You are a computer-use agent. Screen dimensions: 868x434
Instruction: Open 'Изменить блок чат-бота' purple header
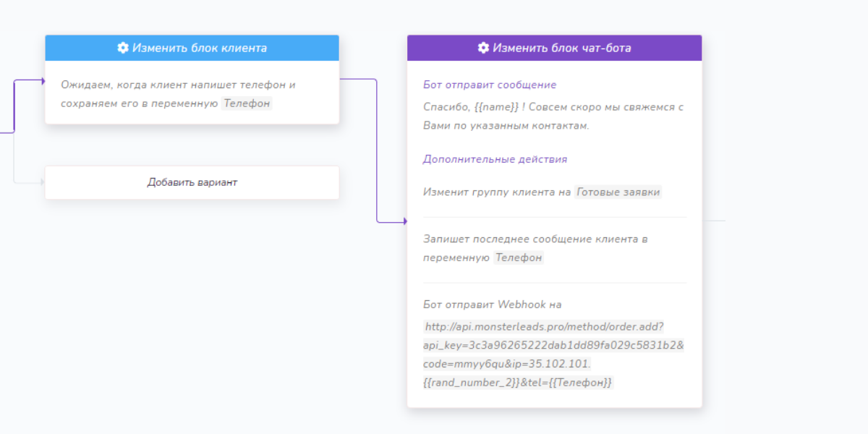pos(554,48)
